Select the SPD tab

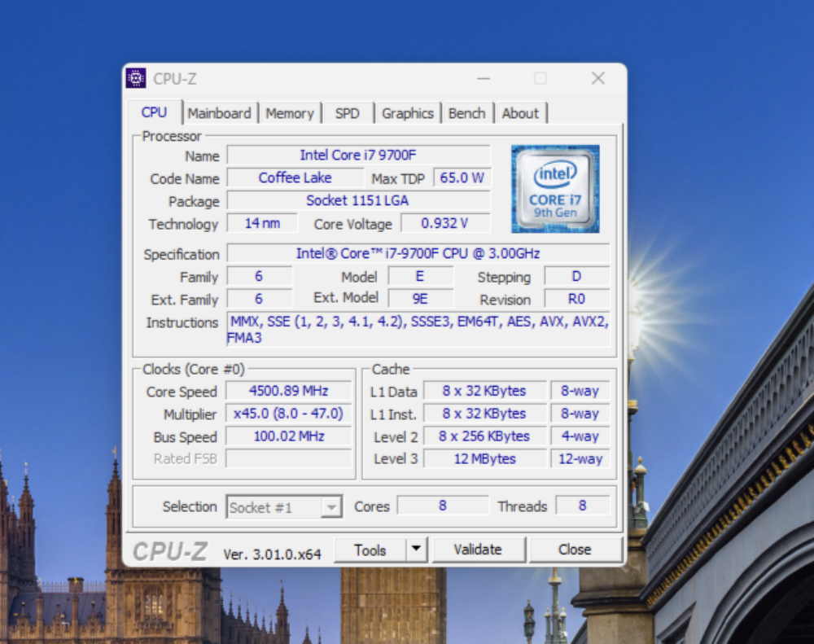click(348, 113)
